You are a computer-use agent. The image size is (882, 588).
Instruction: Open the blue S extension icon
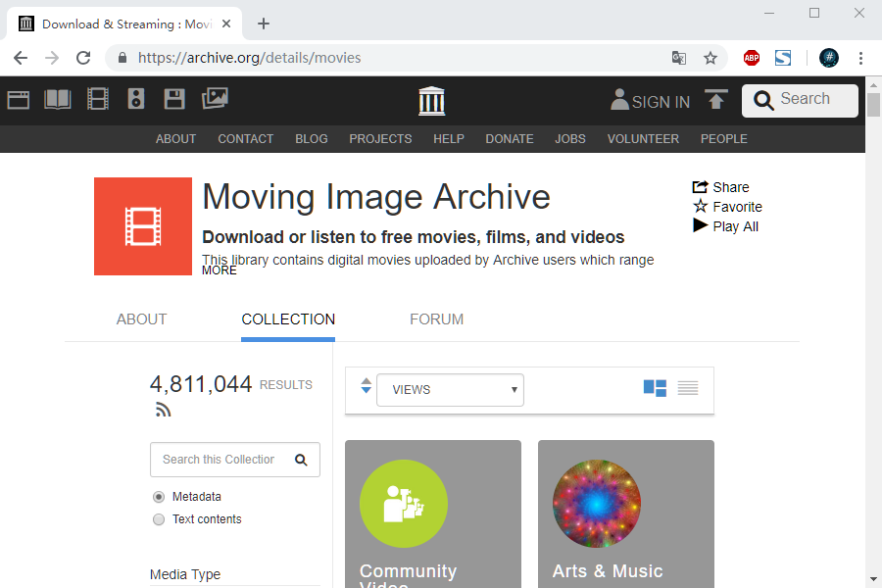783,58
